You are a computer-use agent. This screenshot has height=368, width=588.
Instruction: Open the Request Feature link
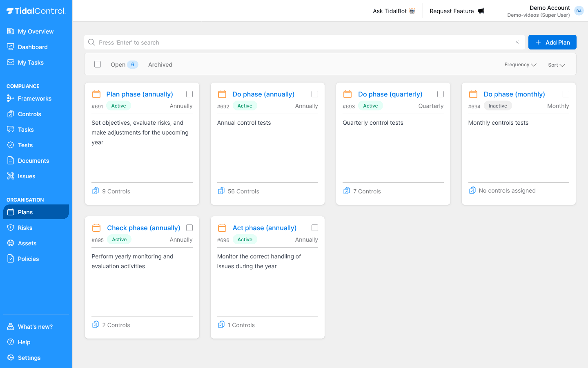457,11
